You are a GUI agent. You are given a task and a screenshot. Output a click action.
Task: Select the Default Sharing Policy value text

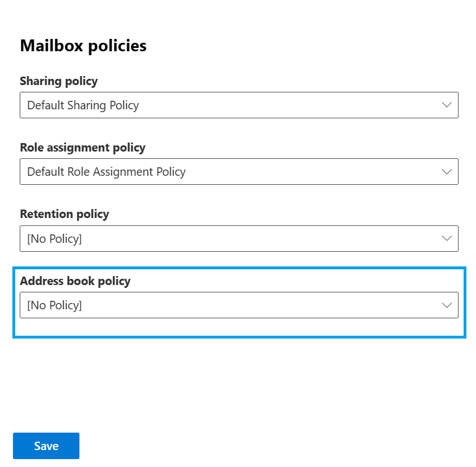click(x=82, y=105)
